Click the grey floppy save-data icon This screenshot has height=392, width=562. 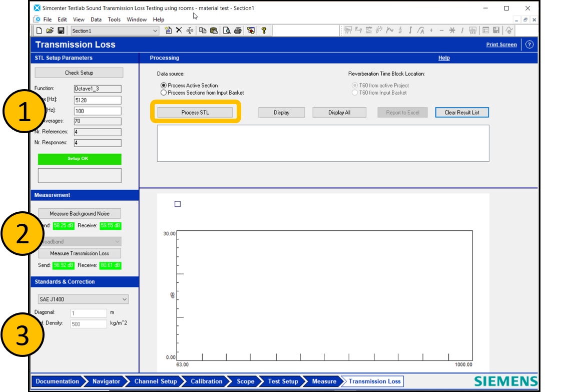(496, 31)
